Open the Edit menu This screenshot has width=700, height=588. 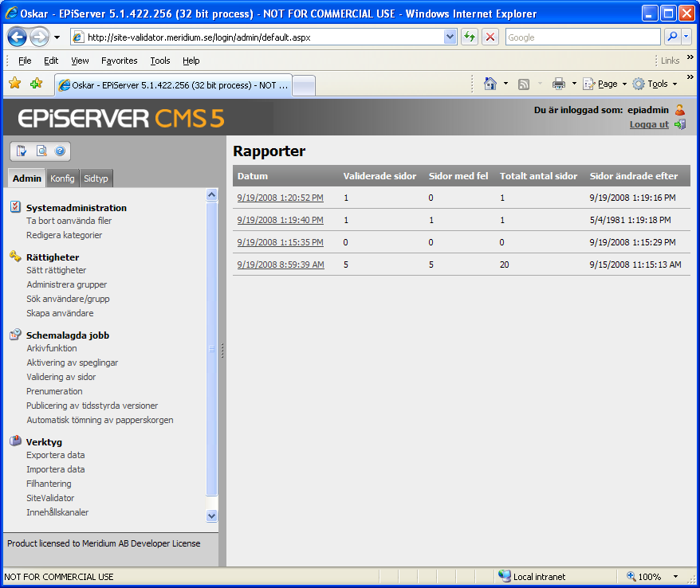pos(51,61)
